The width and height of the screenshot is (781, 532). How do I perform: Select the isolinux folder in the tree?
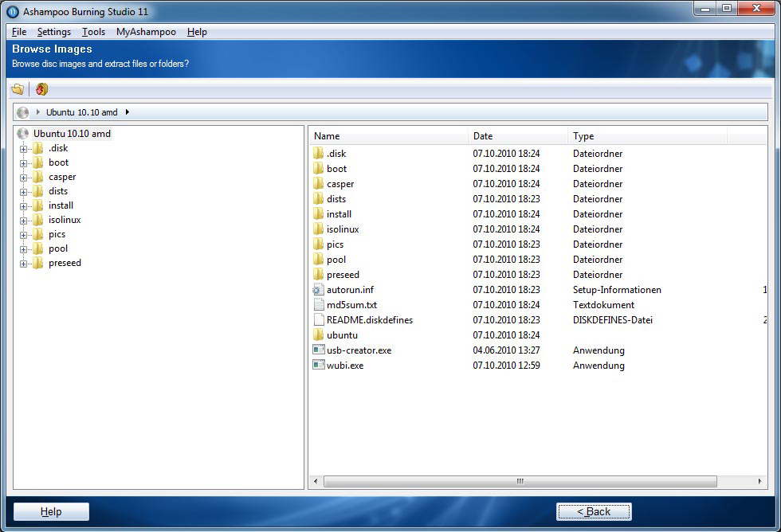pyautogui.click(x=65, y=220)
